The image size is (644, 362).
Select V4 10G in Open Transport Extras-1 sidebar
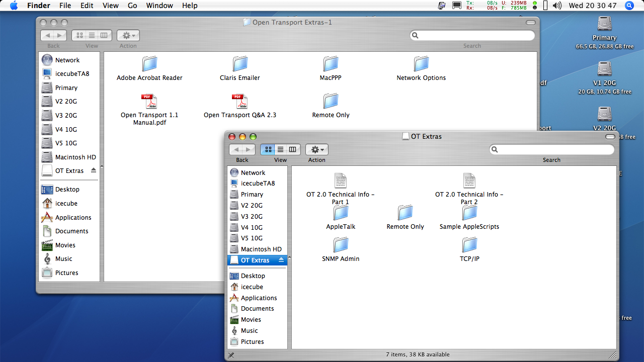coord(69,129)
